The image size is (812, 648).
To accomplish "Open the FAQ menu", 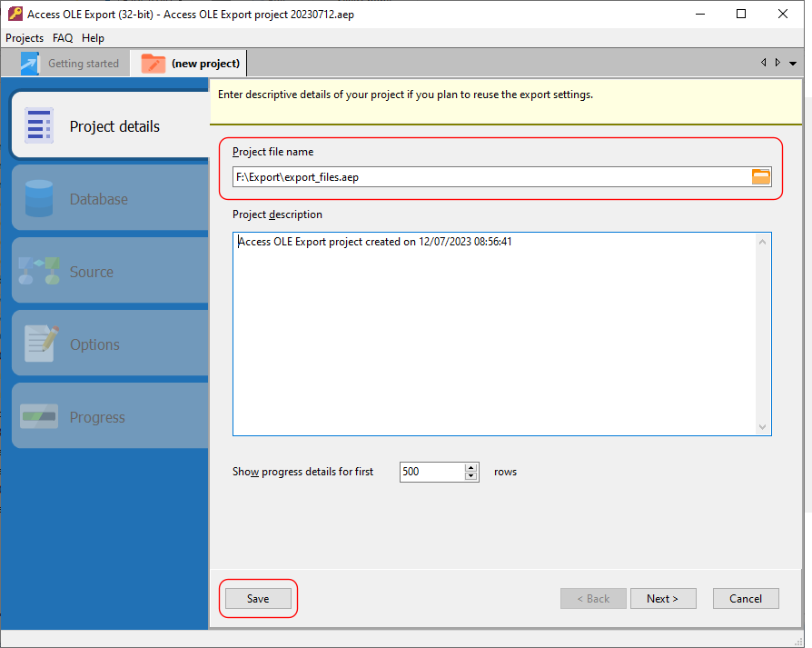I will tap(63, 38).
